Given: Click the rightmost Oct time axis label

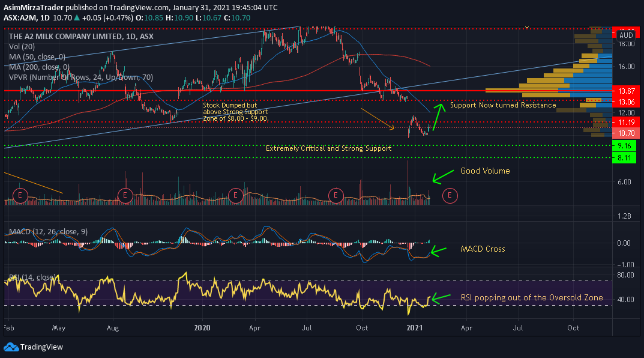Looking at the screenshot, I should (573, 327).
